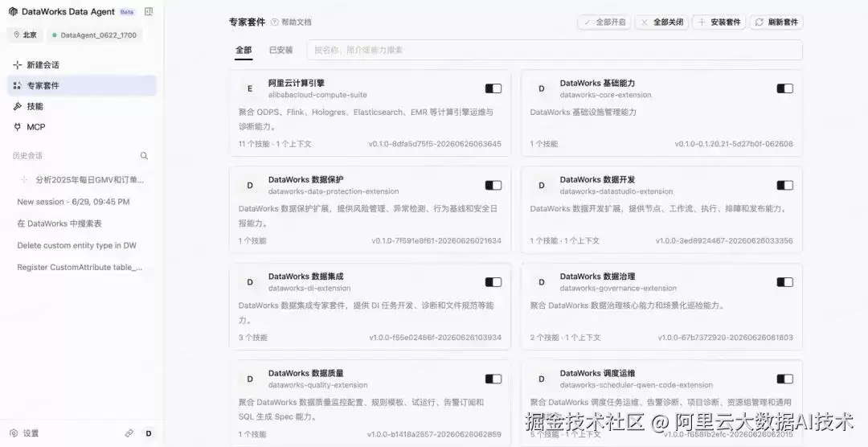868x447 pixels.
Task: Click the dataworks-data-protection-extension identifier text
Action: pyautogui.click(x=334, y=191)
